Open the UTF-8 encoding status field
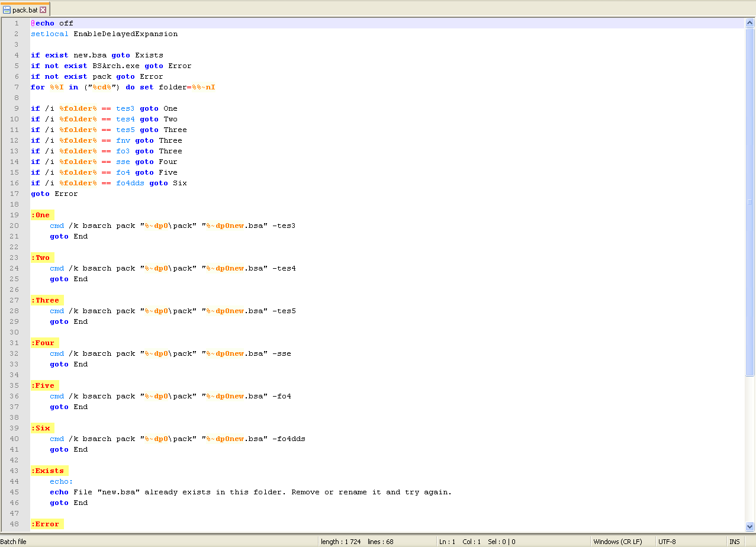 coord(667,542)
